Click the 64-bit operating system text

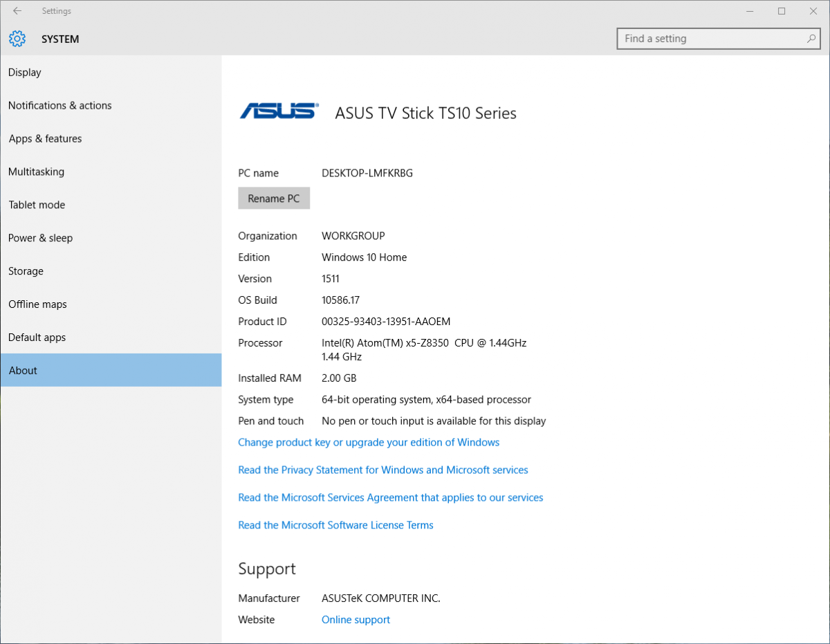(x=426, y=400)
